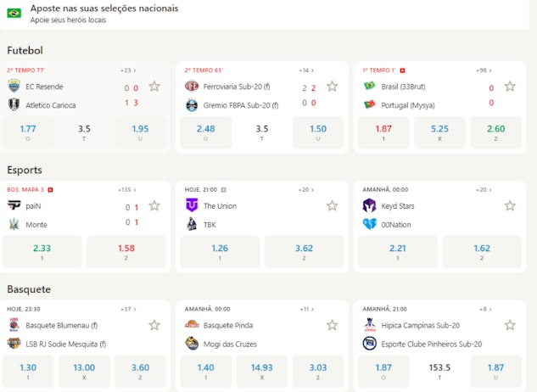
Task: Favorite the EC Resende match star
Action: (x=154, y=87)
